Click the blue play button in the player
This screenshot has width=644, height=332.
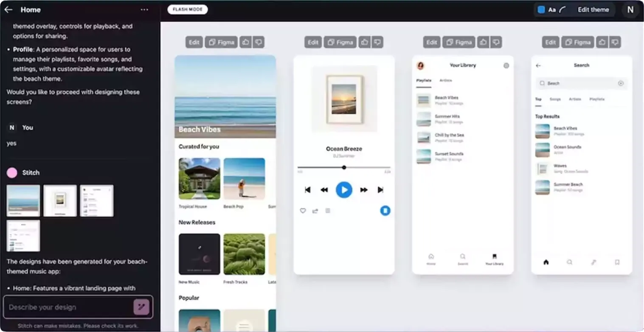pos(344,190)
